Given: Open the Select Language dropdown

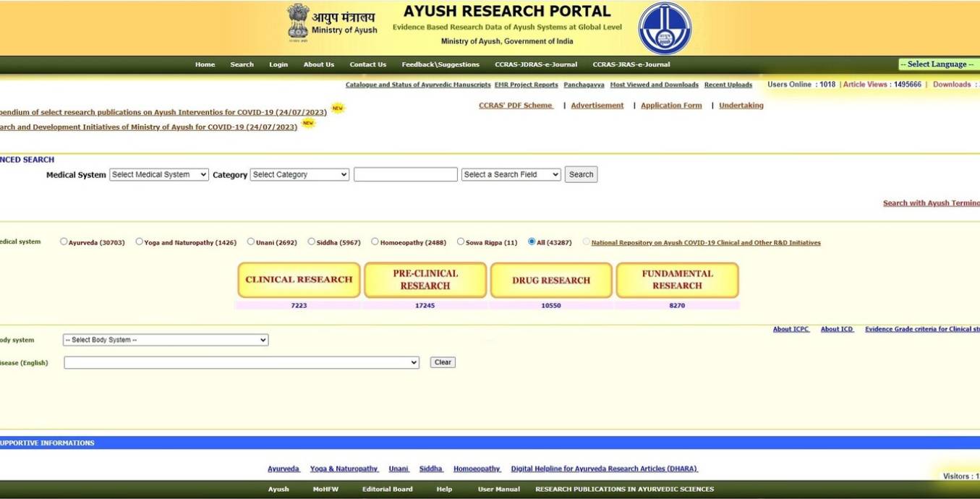Looking at the screenshot, I should pos(939,64).
